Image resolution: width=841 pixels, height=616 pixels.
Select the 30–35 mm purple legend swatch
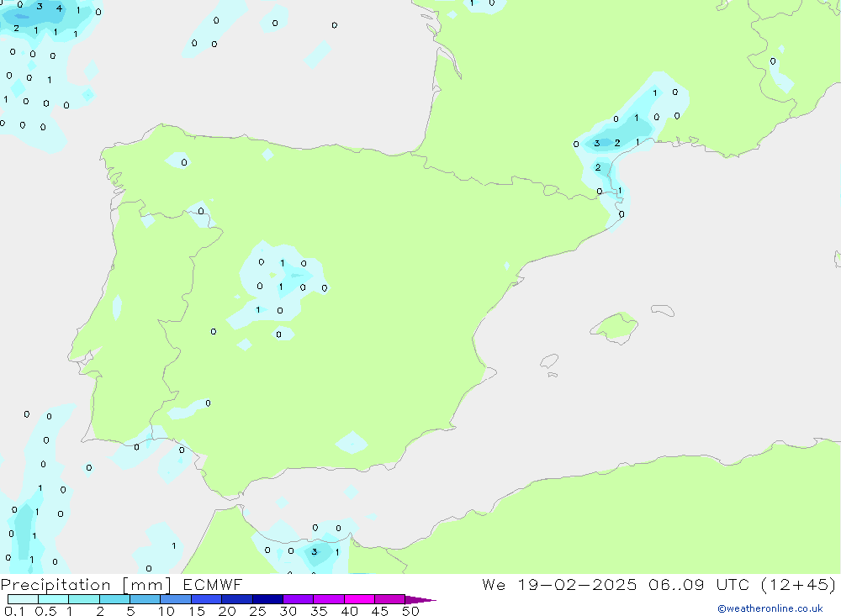click(299, 599)
